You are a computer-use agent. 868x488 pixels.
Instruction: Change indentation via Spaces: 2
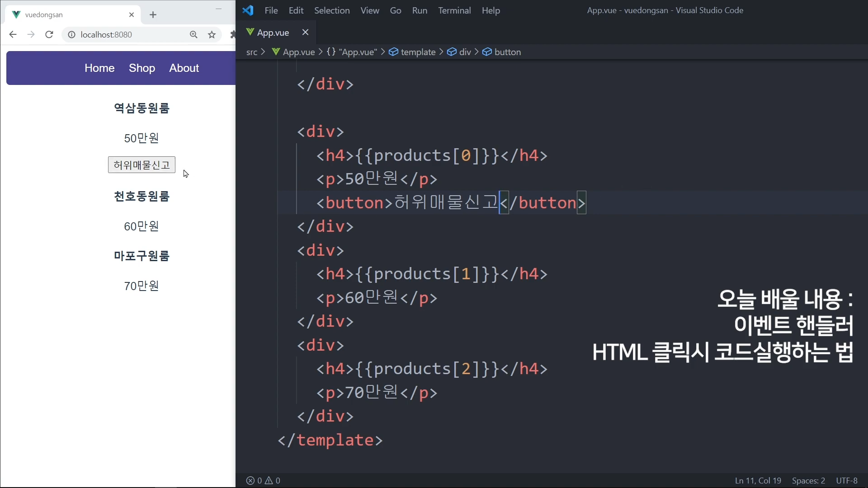808,480
